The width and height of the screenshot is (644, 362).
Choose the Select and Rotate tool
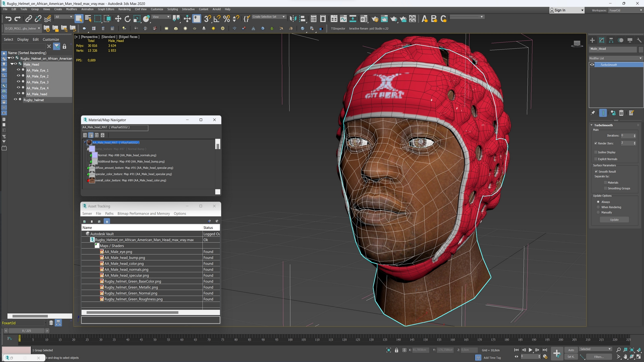(127, 19)
